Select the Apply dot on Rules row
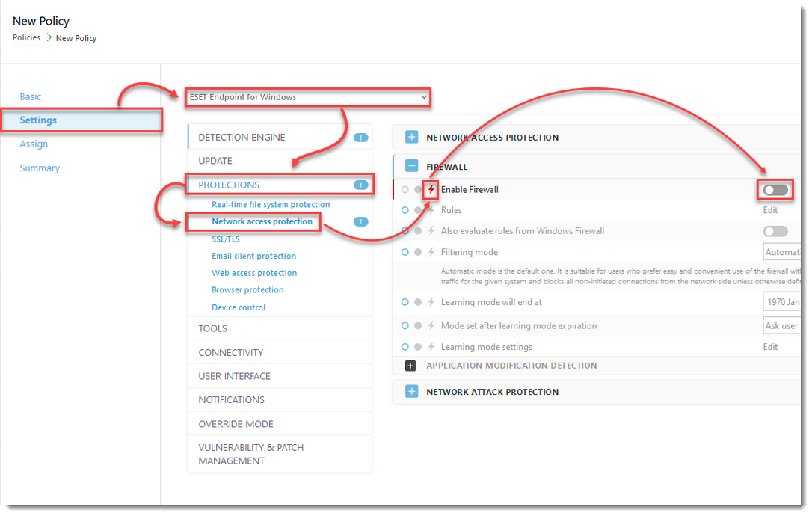The width and height of the screenshot is (812, 516). [418, 210]
